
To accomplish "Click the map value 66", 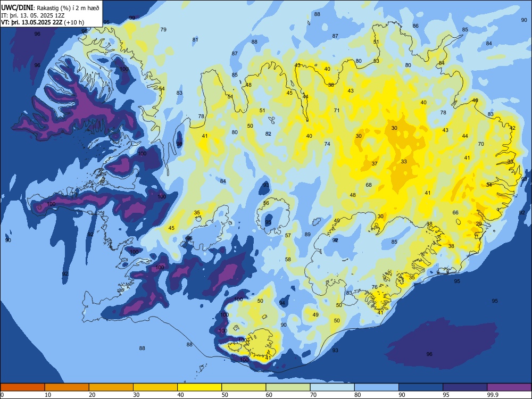I will pyautogui.click(x=455, y=213).
